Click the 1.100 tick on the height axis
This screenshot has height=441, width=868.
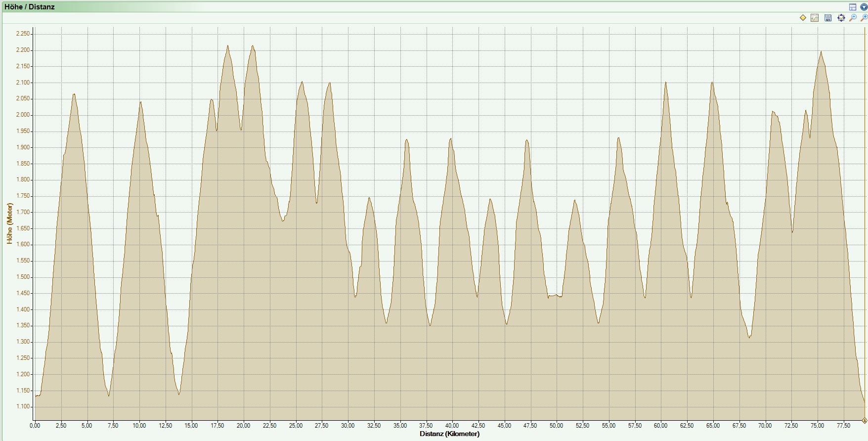pyautogui.click(x=23, y=407)
